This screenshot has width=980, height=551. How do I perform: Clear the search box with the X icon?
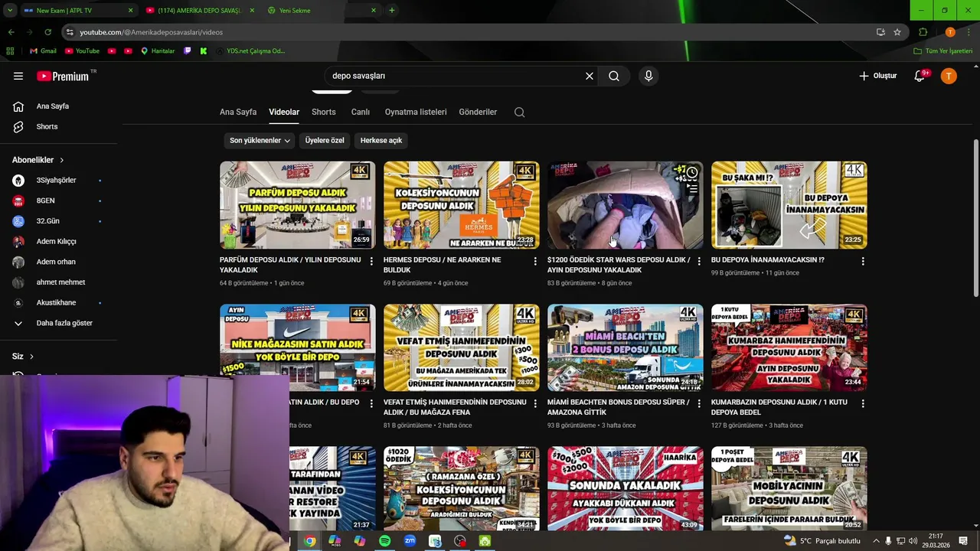tap(590, 76)
